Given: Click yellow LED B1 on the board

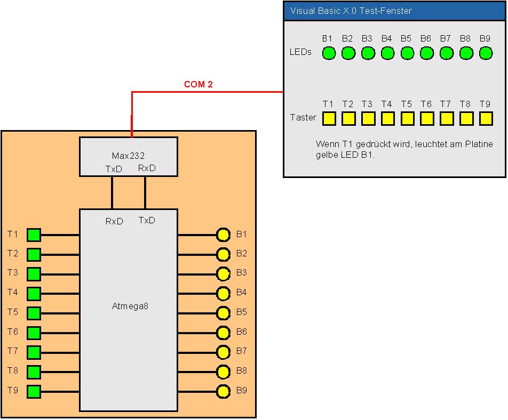Looking at the screenshot, I should (223, 235).
